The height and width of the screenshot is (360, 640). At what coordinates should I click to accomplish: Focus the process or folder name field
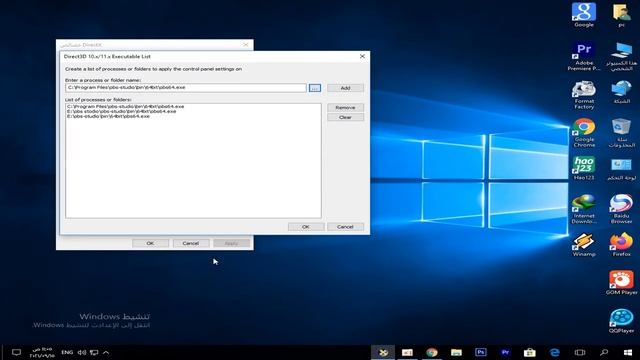(x=186, y=88)
